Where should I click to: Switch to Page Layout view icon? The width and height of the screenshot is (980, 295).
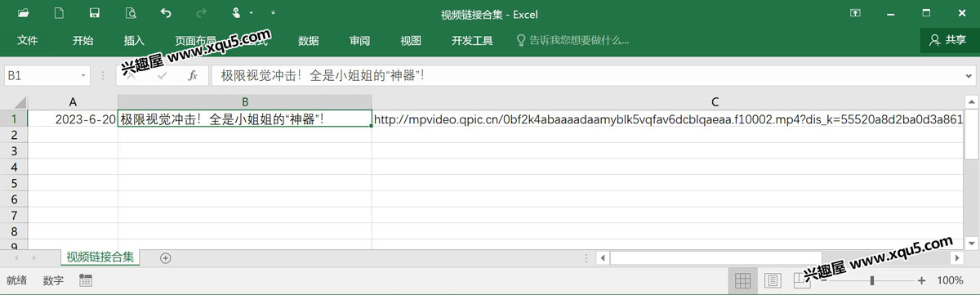pyautogui.click(x=772, y=280)
